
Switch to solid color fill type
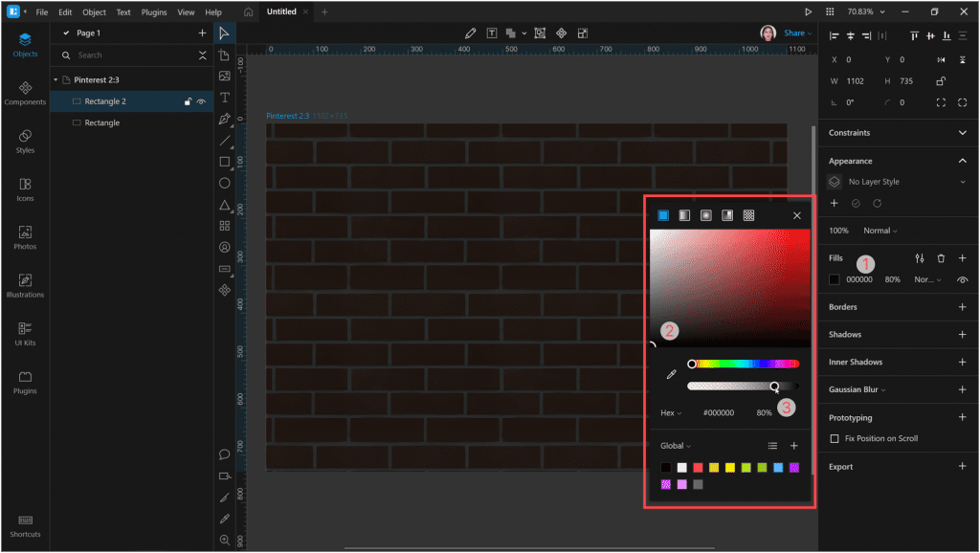663,215
